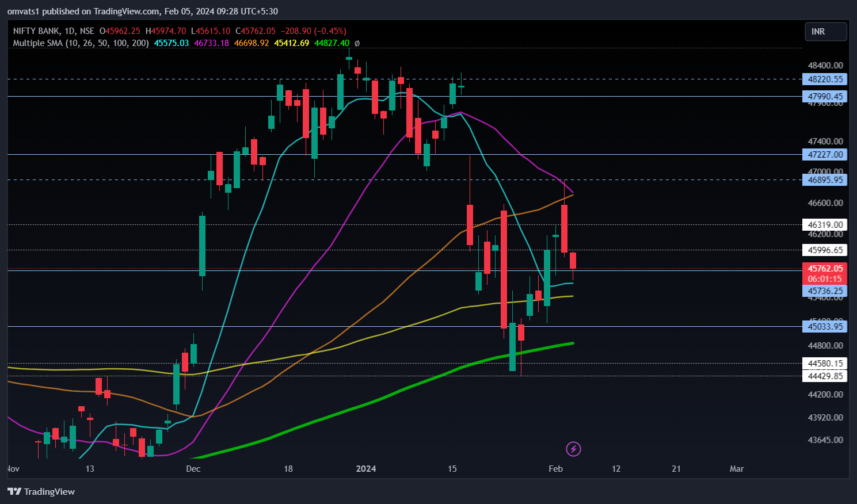Click the NIFTY BANK symbol title
Screen dimensions: 857x504
pyautogui.click(x=36, y=31)
